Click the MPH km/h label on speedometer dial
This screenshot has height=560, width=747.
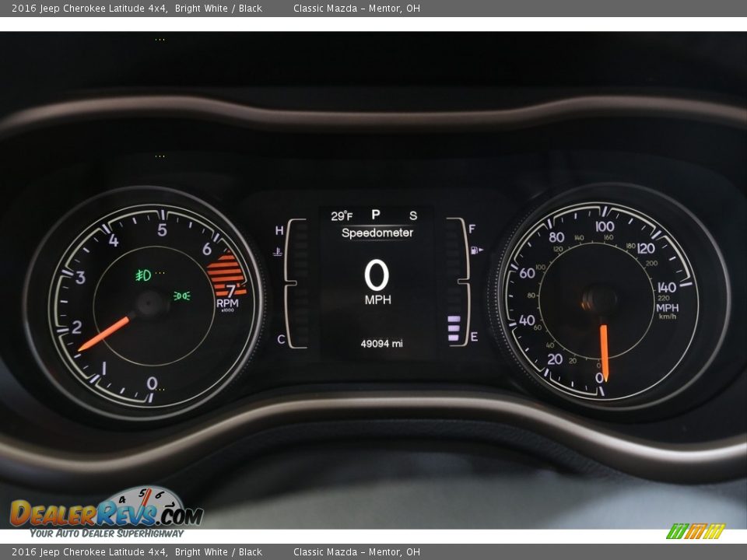coord(667,311)
